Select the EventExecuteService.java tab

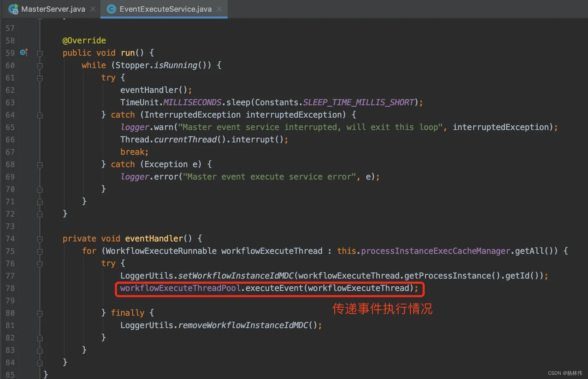164,9
